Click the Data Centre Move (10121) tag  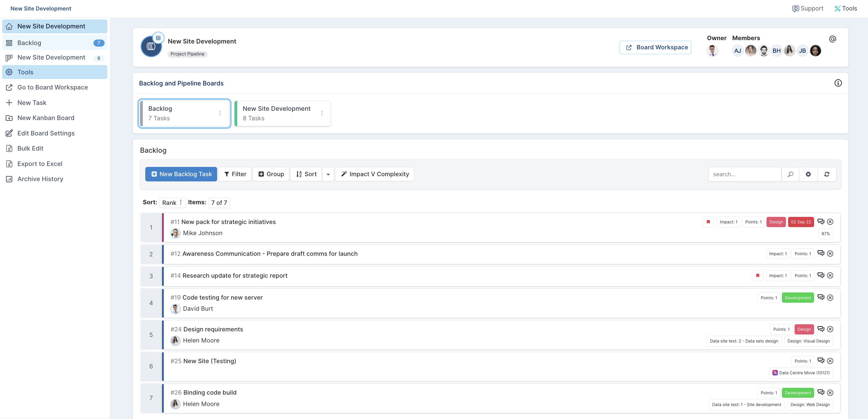[x=801, y=373]
